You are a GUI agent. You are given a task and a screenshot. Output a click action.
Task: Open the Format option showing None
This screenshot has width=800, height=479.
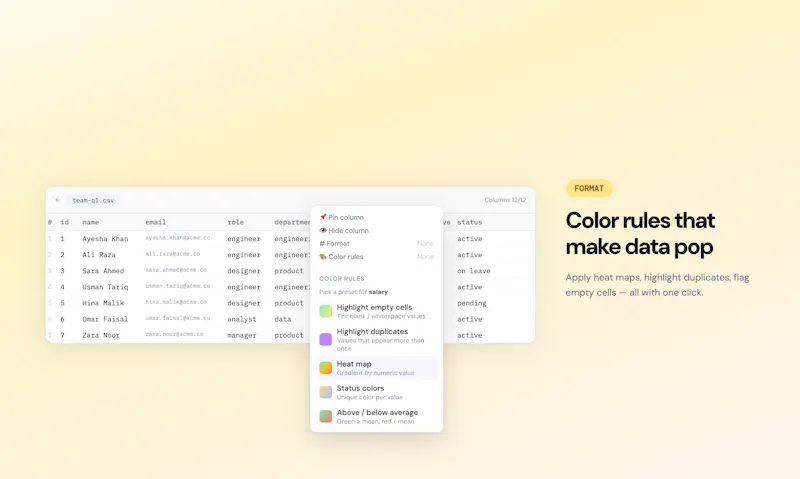click(x=377, y=243)
